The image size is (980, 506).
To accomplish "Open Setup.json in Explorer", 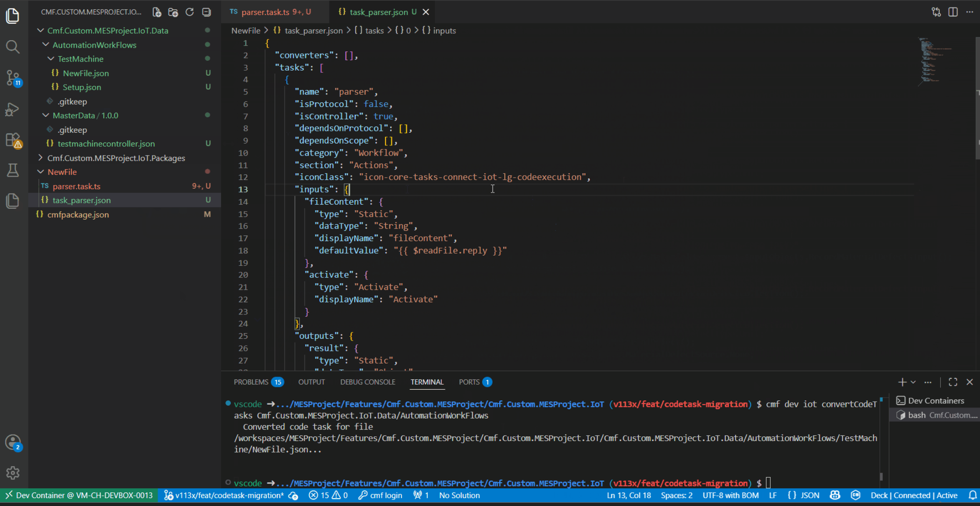I will pos(82,87).
